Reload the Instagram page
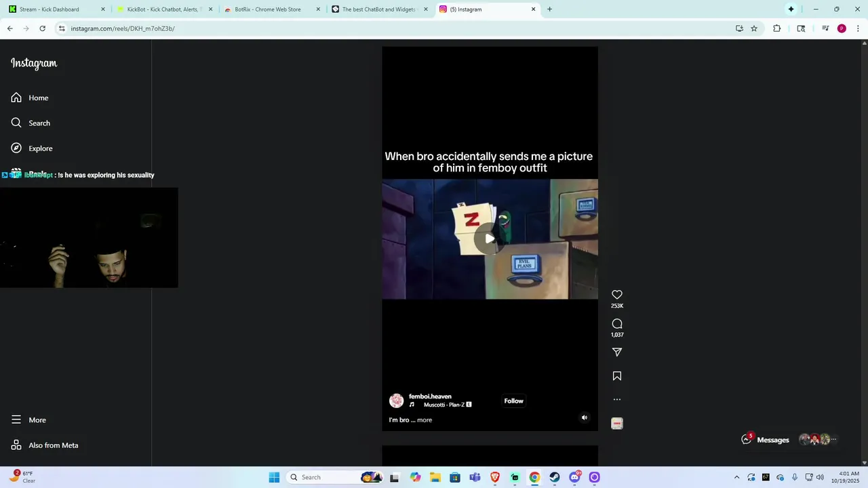Screen dimensions: 868x488 (42, 28)
